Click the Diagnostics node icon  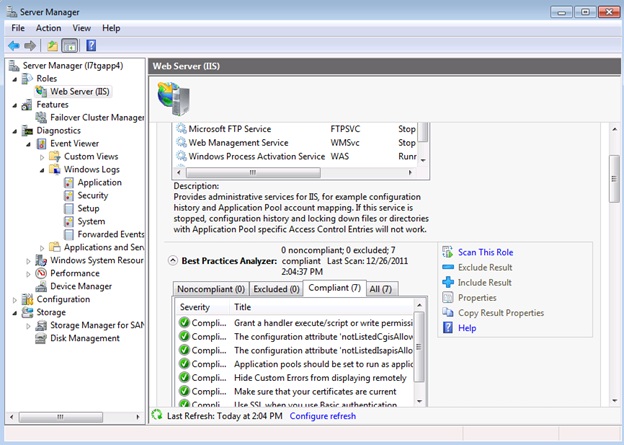(27, 131)
